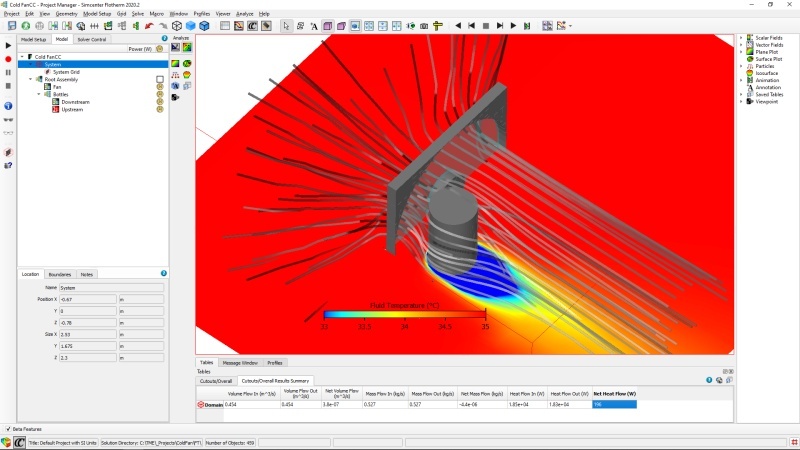Open the Solve menu
The image size is (800, 450).
pyautogui.click(x=137, y=13)
